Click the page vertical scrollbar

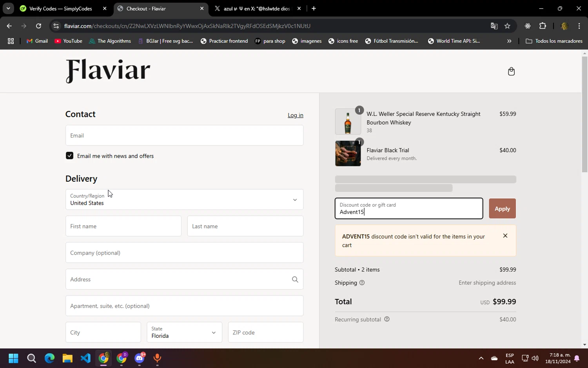(x=584, y=114)
